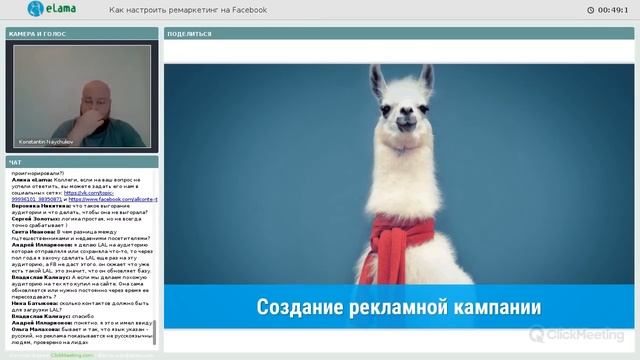Click the 00:49:1 elapsed time display
This screenshot has height=360, width=640.
click(613, 10)
